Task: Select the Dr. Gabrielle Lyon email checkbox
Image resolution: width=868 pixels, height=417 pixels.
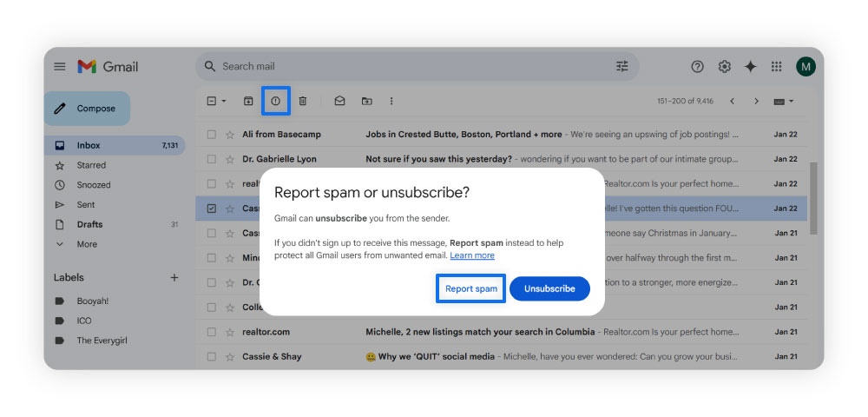Action: point(211,159)
